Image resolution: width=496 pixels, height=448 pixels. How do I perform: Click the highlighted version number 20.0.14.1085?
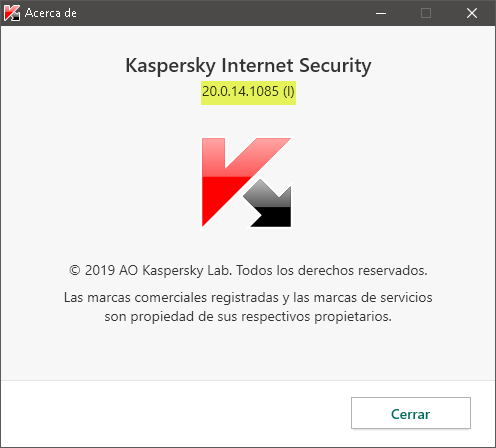(x=240, y=91)
